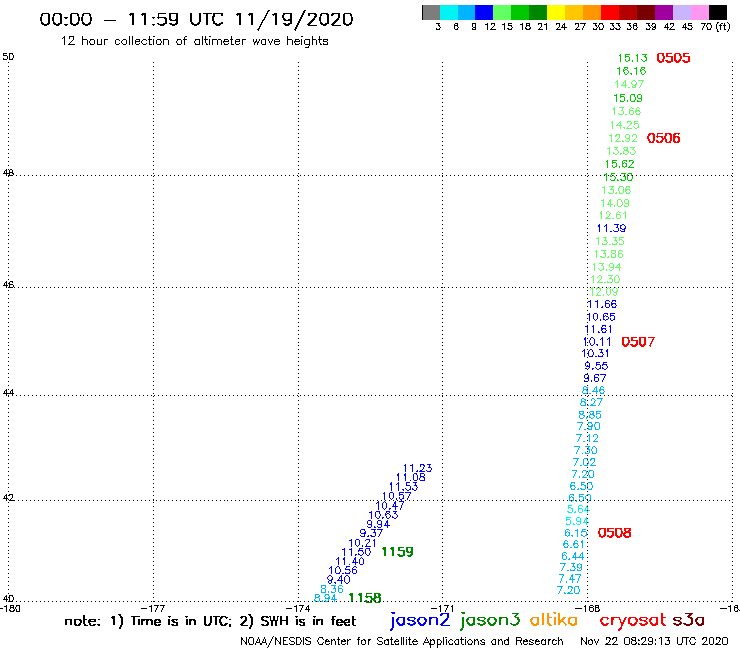Image resolution: width=740 pixels, height=650 pixels.
Task: Click the altika legend label
Action: click(x=553, y=619)
